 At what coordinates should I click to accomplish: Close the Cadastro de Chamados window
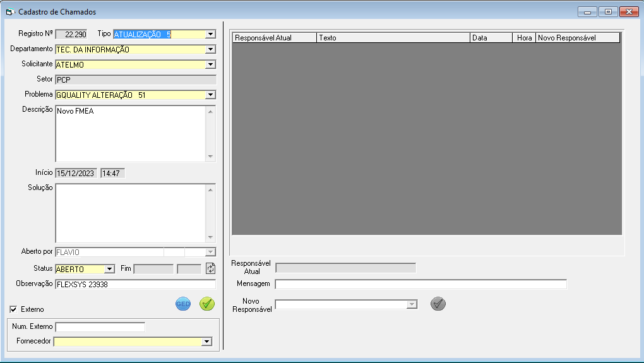(x=629, y=12)
